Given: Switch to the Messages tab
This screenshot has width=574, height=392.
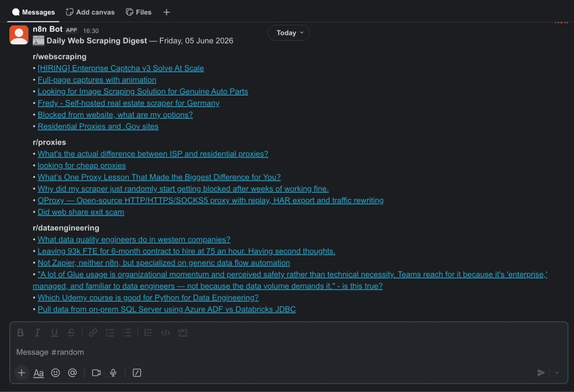Looking at the screenshot, I should point(33,12).
